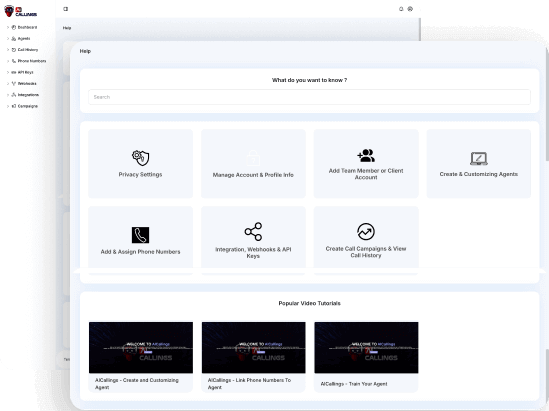Open 'Integration, Webhooks & API Keys' label
This screenshot has height=411, width=549.
pos(253,252)
